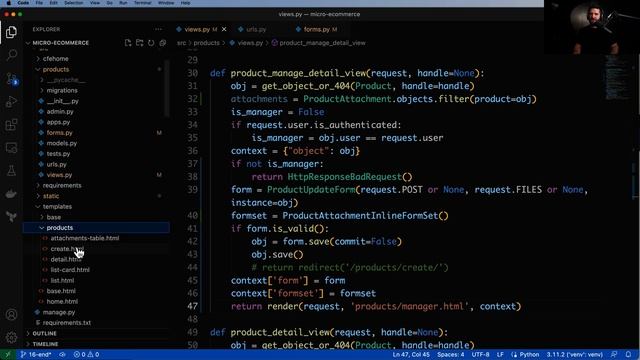This screenshot has width=640, height=360.
Task: Expand the requirements folder
Action: tap(62, 185)
